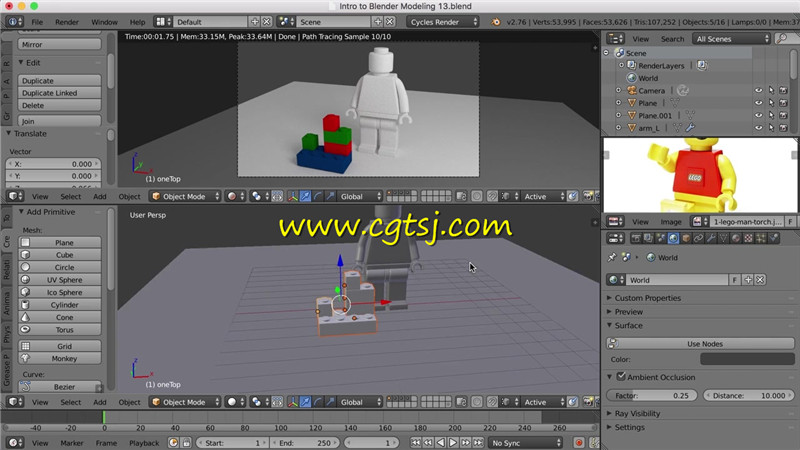The width and height of the screenshot is (800, 450).
Task: Open the Physics properties tab icon
Action: 773,238
